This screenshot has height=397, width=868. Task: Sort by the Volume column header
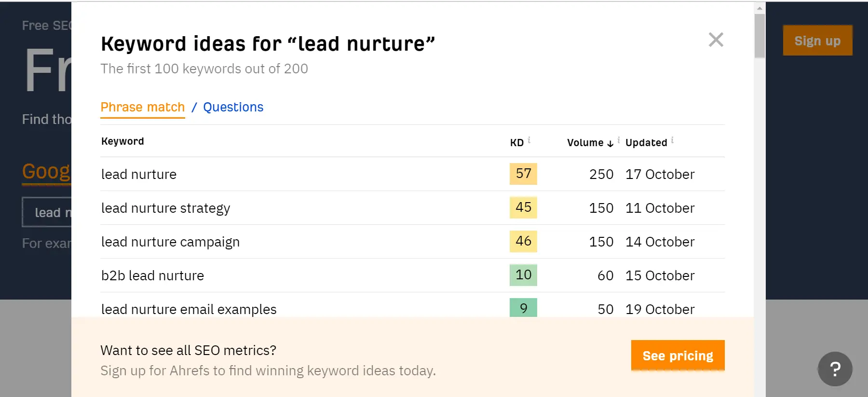[x=585, y=143]
